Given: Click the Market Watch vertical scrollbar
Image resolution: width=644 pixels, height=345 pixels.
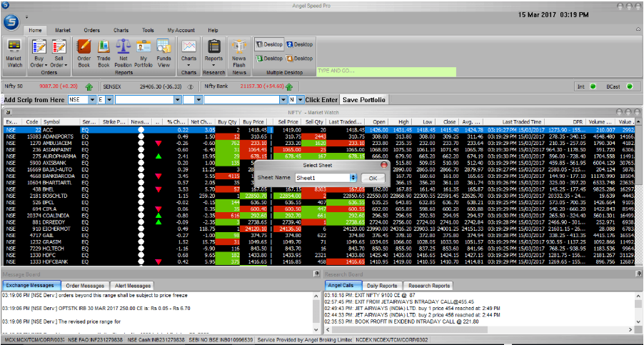Looking at the screenshot, I should 638,192.
